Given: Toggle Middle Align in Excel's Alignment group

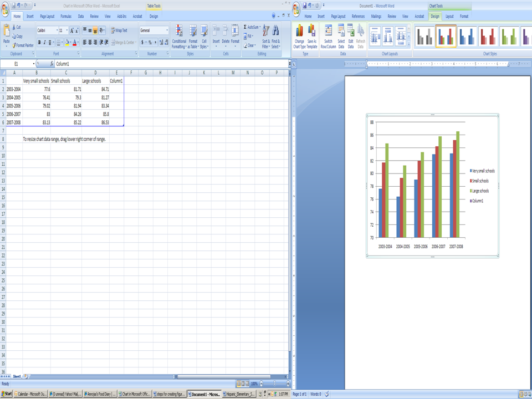Looking at the screenshot, I should click(90, 30).
